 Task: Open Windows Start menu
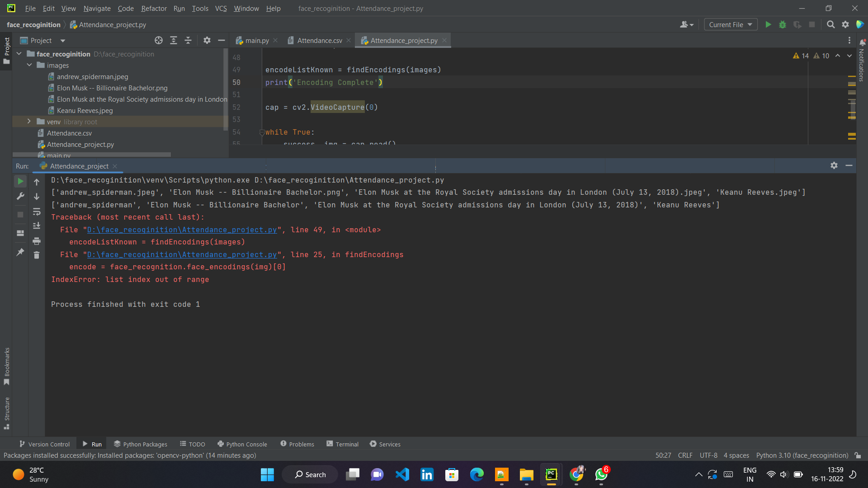pyautogui.click(x=267, y=474)
